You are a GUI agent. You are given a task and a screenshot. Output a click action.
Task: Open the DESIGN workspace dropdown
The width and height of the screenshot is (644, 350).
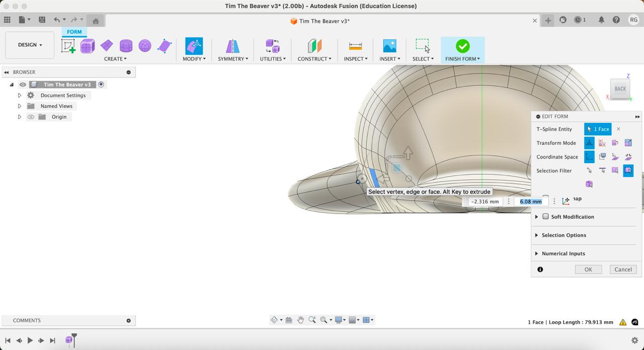(30, 45)
